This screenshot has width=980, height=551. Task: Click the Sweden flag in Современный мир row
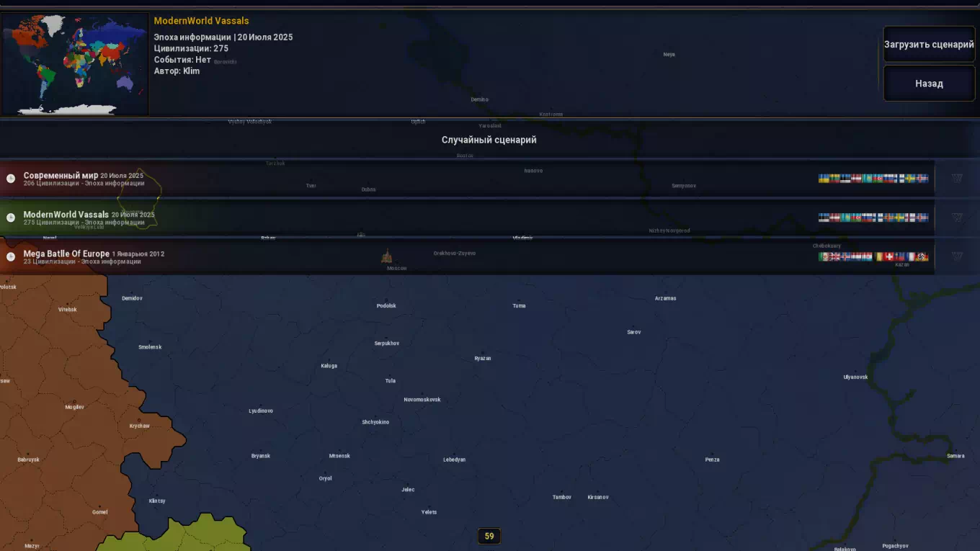coord(911,179)
